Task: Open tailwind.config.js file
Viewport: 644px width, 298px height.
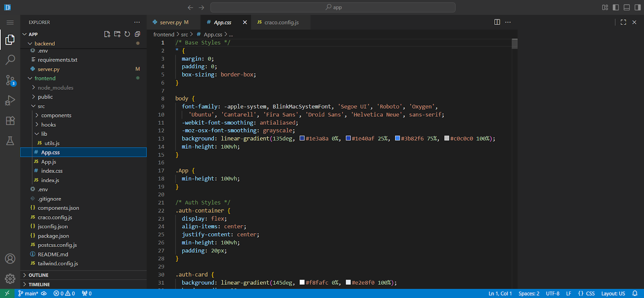Action: pyautogui.click(x=83, y=263)
